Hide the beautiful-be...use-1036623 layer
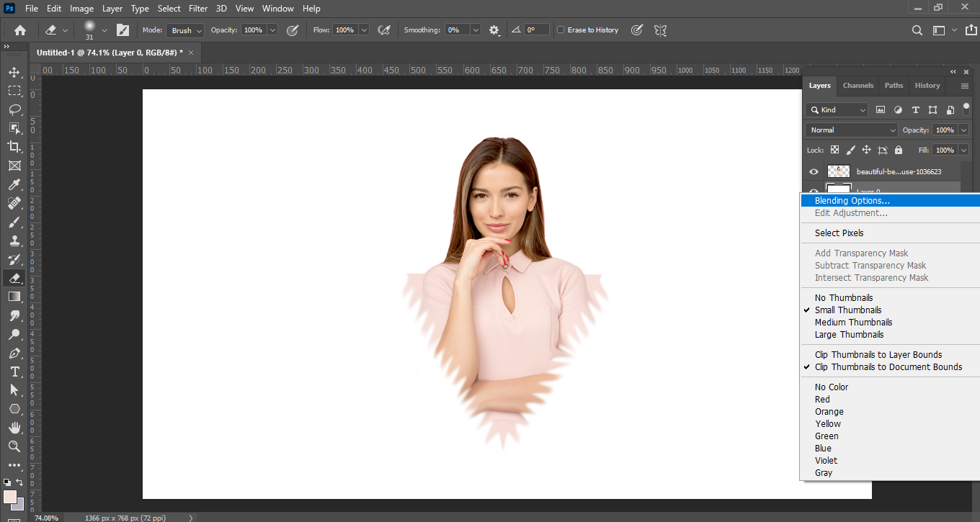 tap(814, 171)
